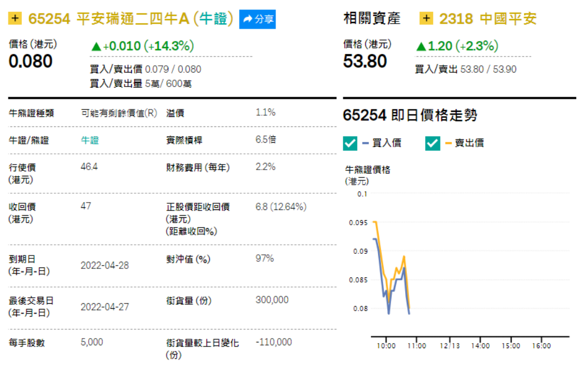Select the 溢價 1.1% value
This screenshot has height=365, width=588.
(x=265, y=112)
